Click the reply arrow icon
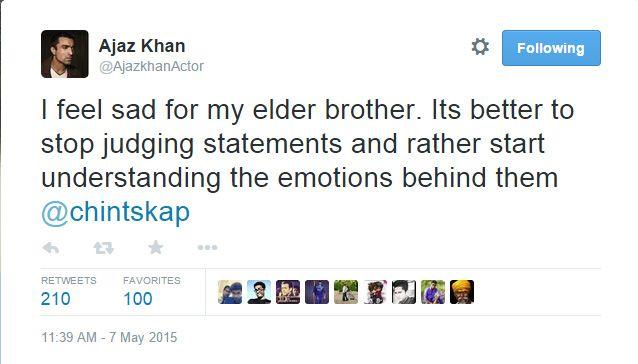 pos(51,248)
